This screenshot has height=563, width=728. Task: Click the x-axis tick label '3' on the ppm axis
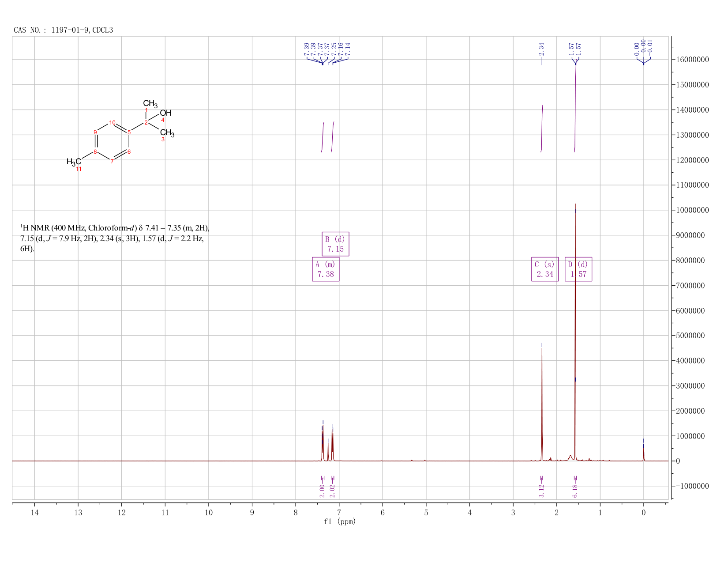point(513,513)
